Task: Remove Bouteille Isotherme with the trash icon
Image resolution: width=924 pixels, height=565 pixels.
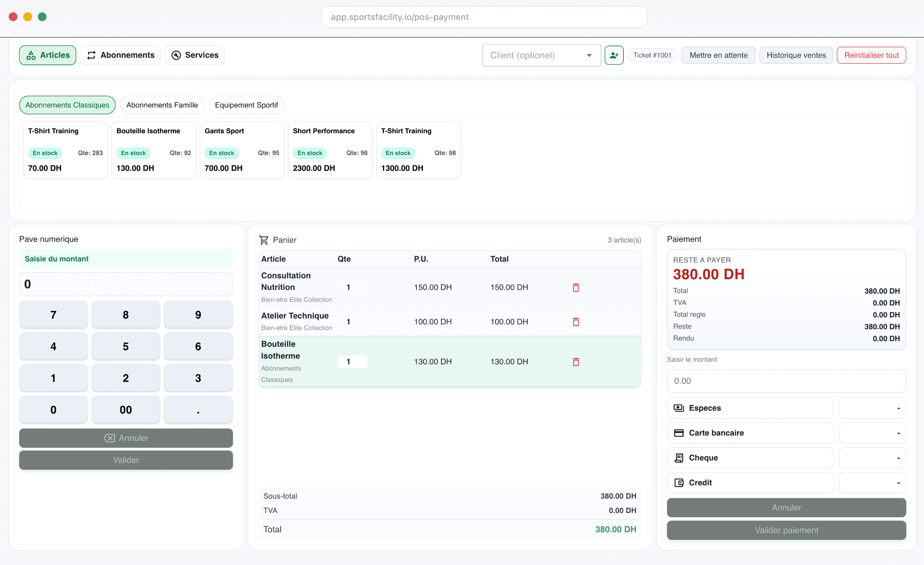Action: tap(576, 361)
